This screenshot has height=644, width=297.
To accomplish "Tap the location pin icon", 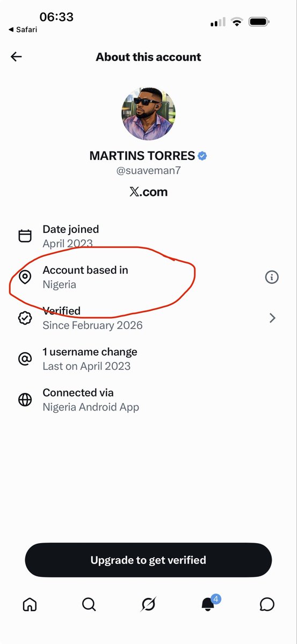I will pyautogui.click(x=25, y=277).
